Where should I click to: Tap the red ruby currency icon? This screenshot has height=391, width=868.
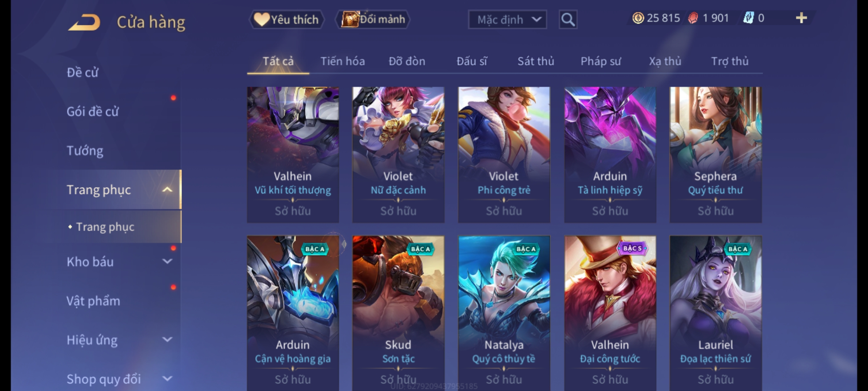693,18
